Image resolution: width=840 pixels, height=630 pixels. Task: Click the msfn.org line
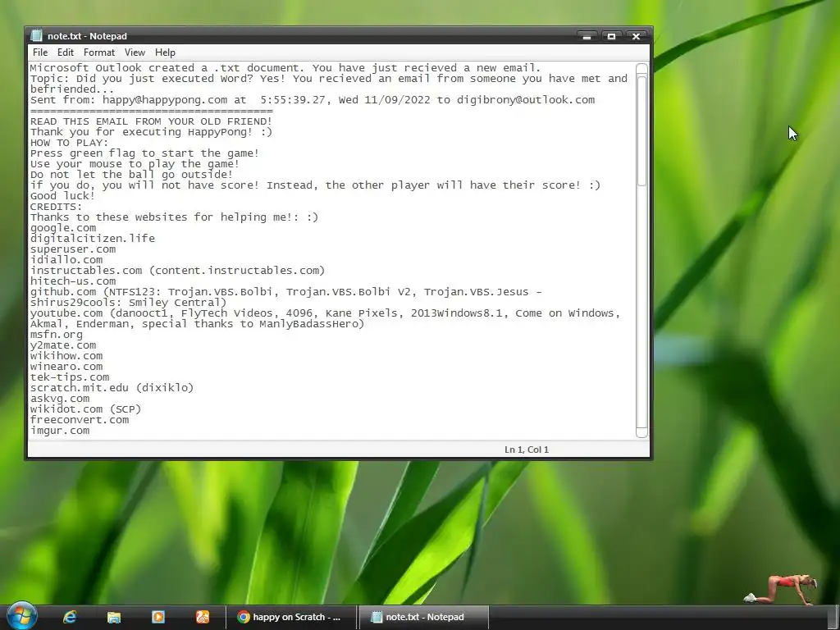click(57, 335)
